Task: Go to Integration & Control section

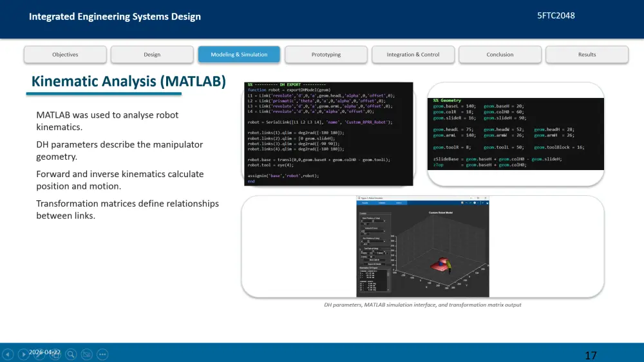Action: [413, 54]
